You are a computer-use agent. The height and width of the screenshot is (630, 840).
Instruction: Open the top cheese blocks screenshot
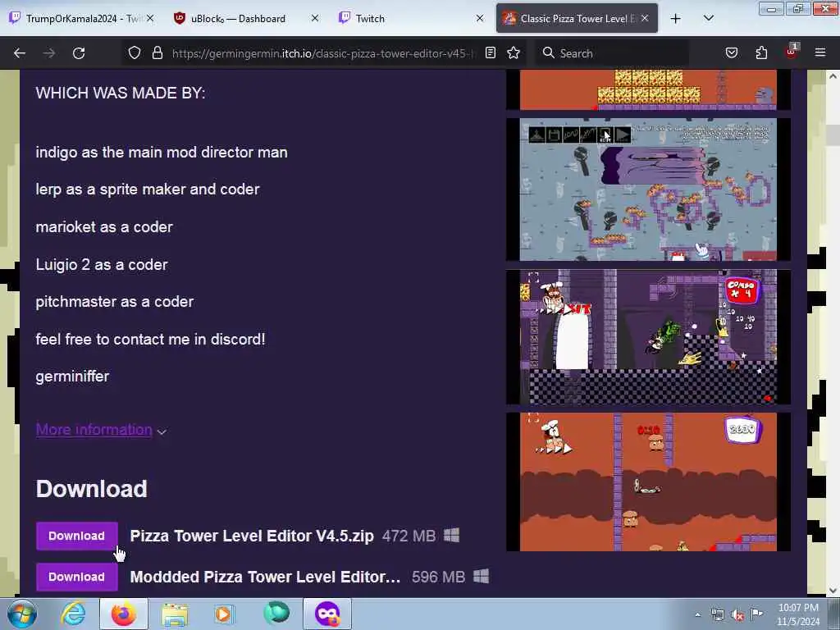[648, 89]
